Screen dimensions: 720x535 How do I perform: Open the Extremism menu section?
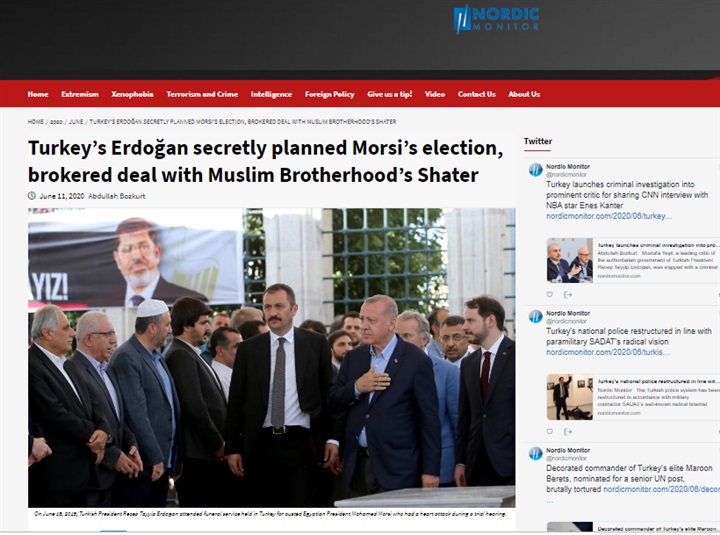click(x=80, y=94)
